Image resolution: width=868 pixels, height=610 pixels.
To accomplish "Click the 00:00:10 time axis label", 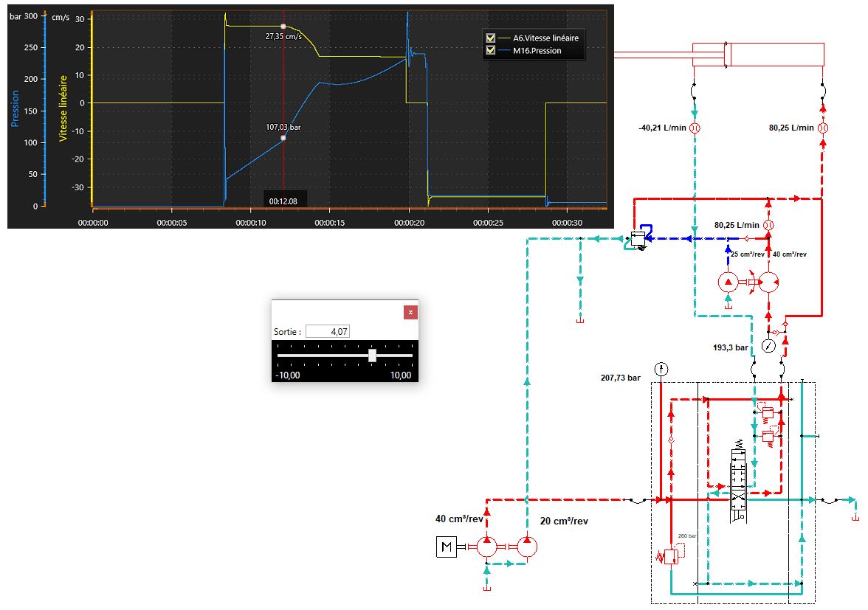I will coord(251,223).
